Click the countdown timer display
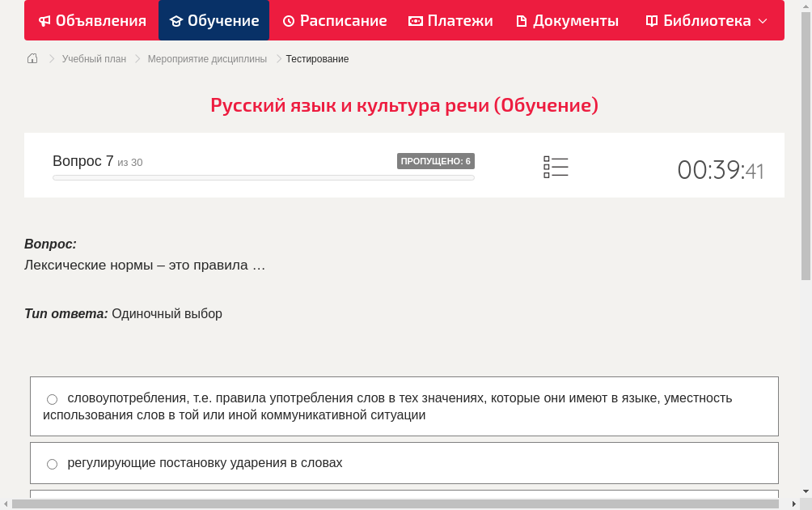Image resolution: width=812 pixels, height=510 pixels. [720, 170]
